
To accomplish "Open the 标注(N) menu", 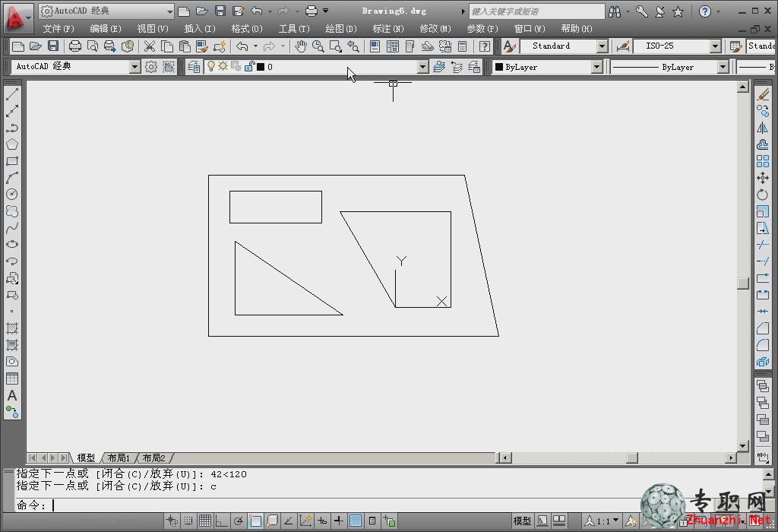I will pyautogui.click(x=388, y=29).
